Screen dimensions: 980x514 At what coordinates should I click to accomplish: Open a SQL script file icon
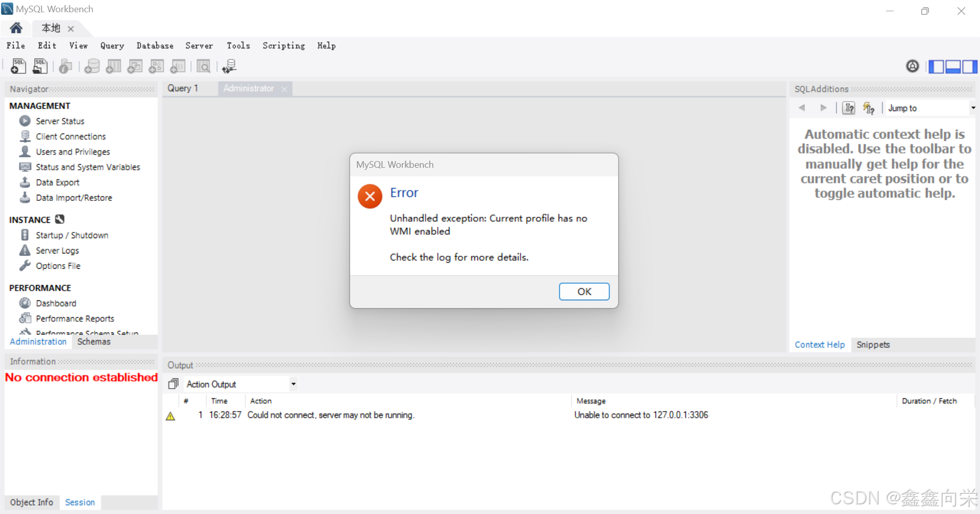(40, 66)
